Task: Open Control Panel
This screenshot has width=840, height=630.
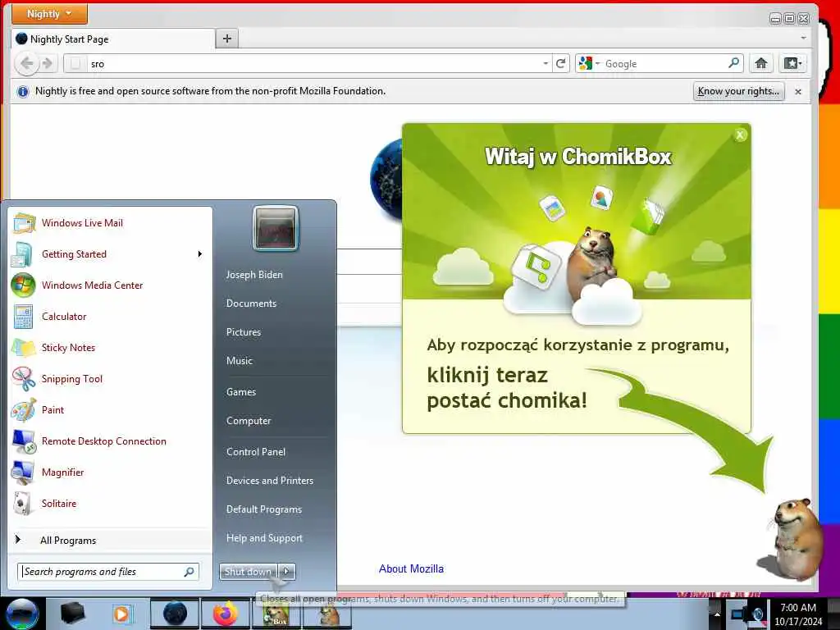Action: pyautogui.click(x=256, y=452)
